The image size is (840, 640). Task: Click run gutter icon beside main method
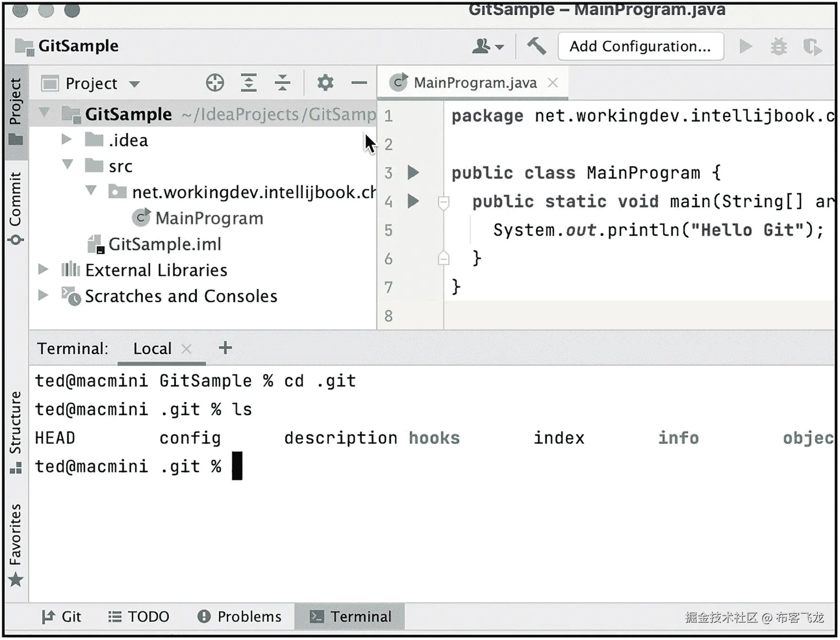(413, 201)
